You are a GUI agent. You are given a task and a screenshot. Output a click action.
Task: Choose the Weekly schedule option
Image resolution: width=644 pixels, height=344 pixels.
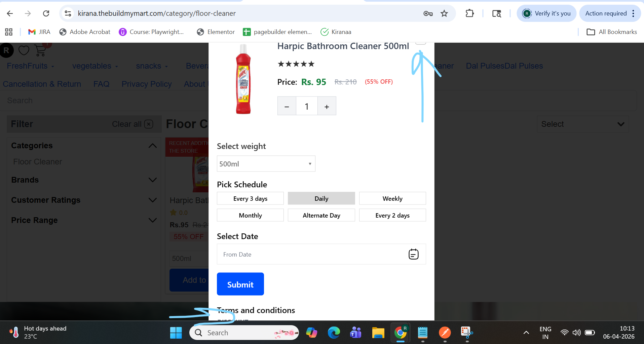(392, 198)
